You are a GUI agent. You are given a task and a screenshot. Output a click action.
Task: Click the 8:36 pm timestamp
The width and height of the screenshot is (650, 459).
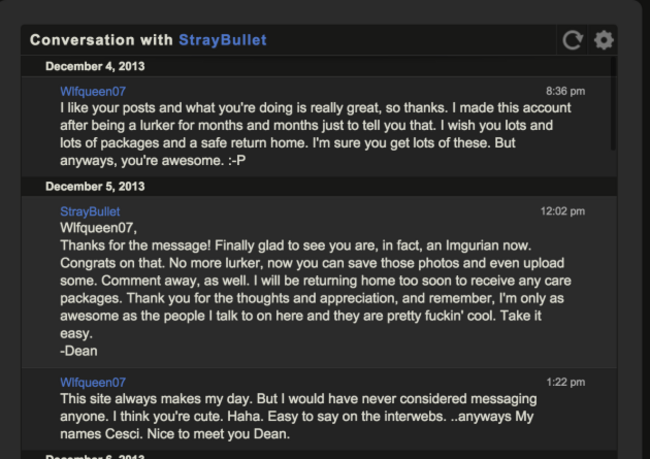click(565, 91)
